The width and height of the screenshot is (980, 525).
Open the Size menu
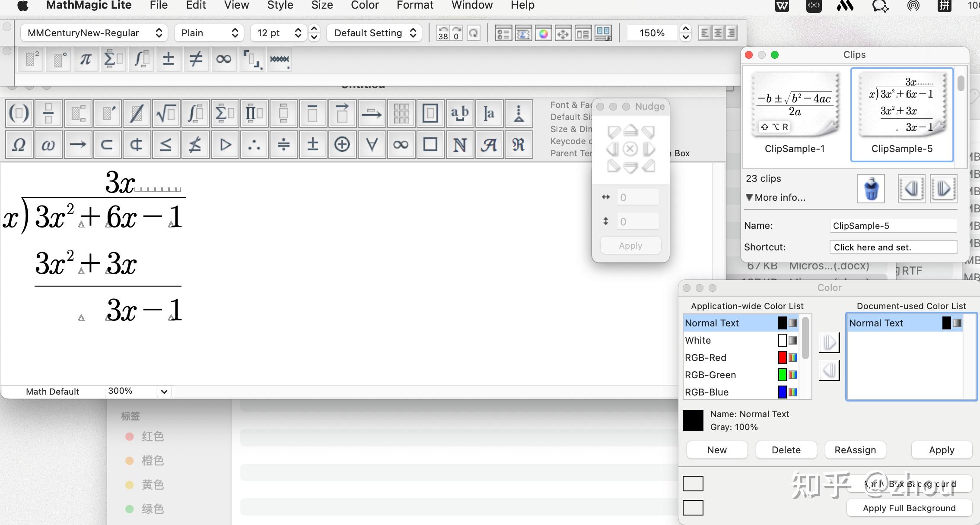click(x=322, y=5)
